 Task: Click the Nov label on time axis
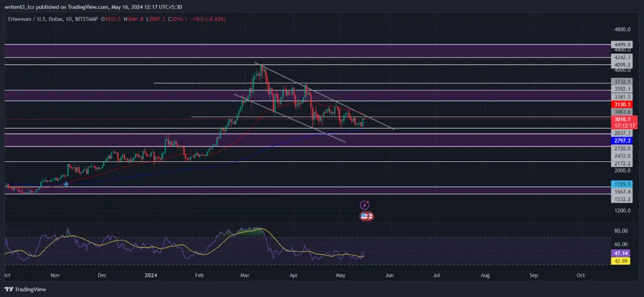tap(55, 276)
